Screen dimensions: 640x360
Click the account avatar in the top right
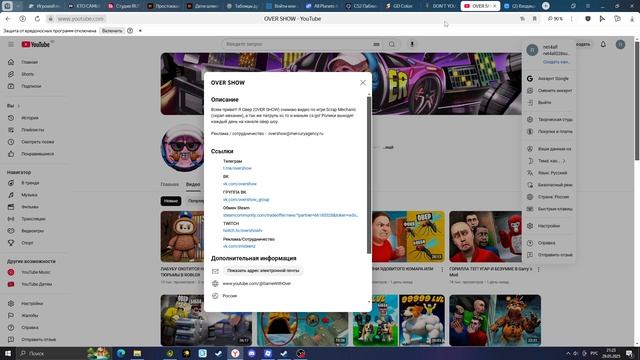[620, 44]
